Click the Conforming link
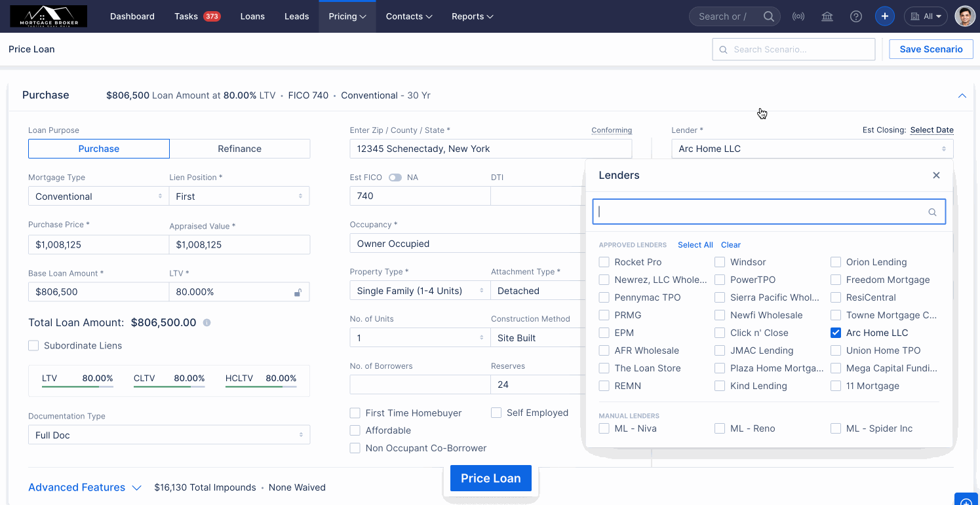This screenshot has width=980, height=505. coord(612,130)
